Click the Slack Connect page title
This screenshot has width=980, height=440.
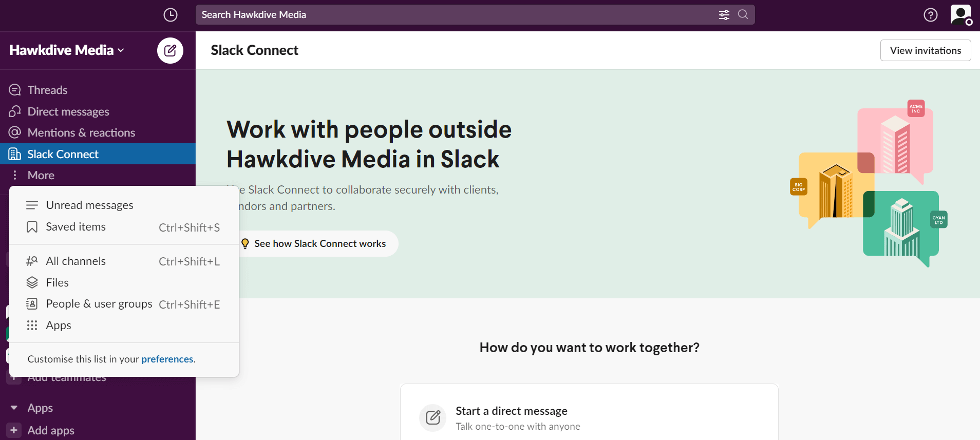tap(254, 50)
